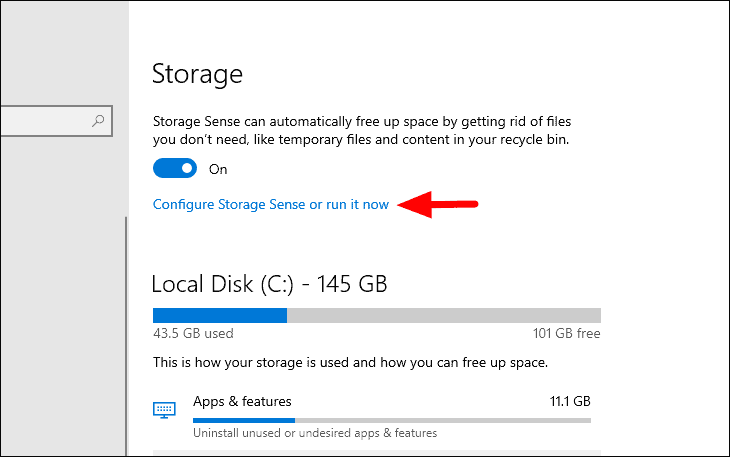Click the 43.5 GB used label
730x457 pixels.
tap(193, 334)
